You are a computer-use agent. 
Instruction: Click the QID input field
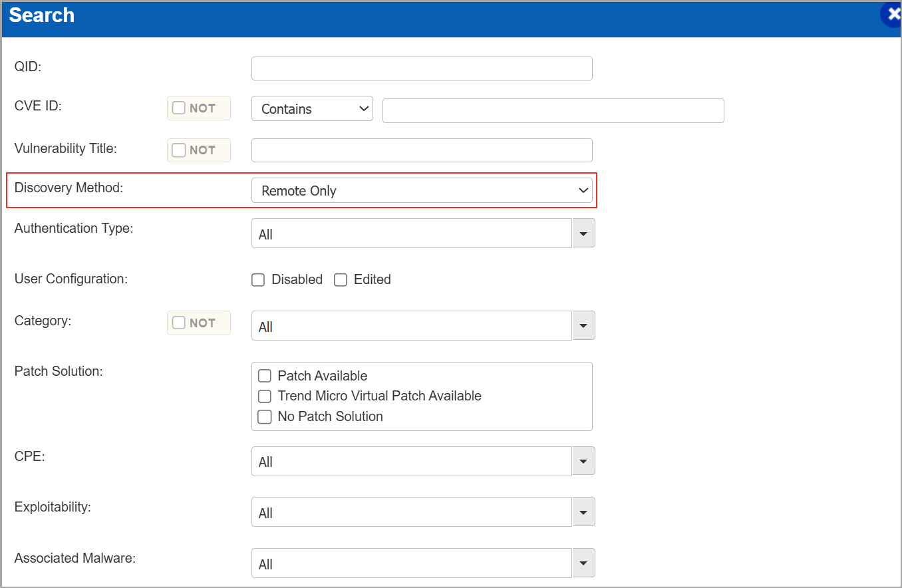click(x=421, y=69)
